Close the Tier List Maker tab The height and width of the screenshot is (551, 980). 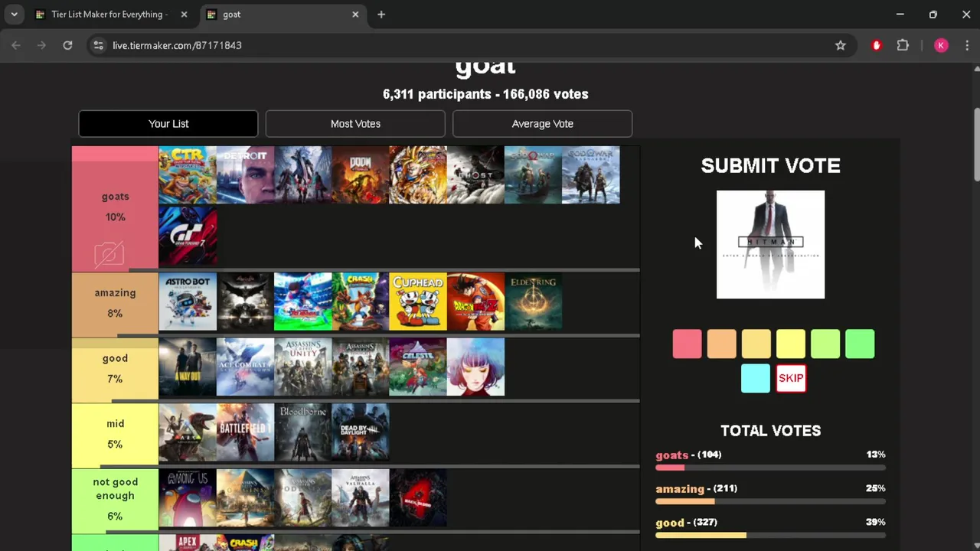184,15
